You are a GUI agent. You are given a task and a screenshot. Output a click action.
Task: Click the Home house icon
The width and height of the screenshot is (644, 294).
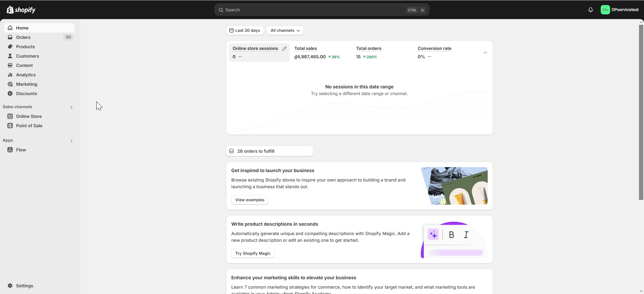coord(10,28)
